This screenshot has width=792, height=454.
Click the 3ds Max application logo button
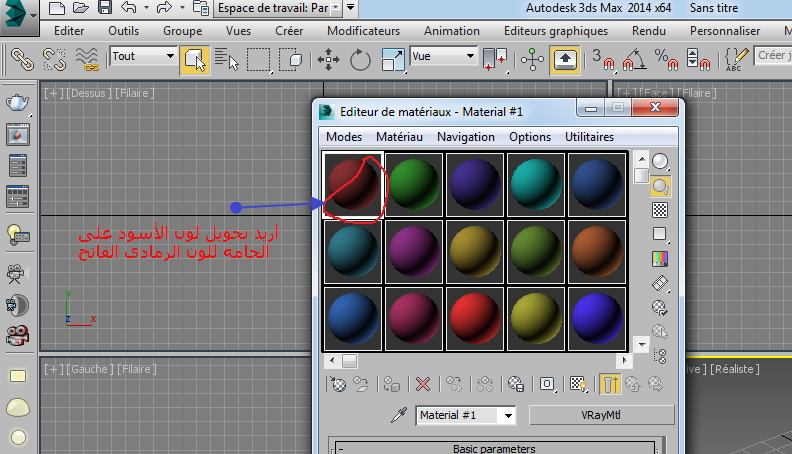pyautogui.click(x=19, y=16)
